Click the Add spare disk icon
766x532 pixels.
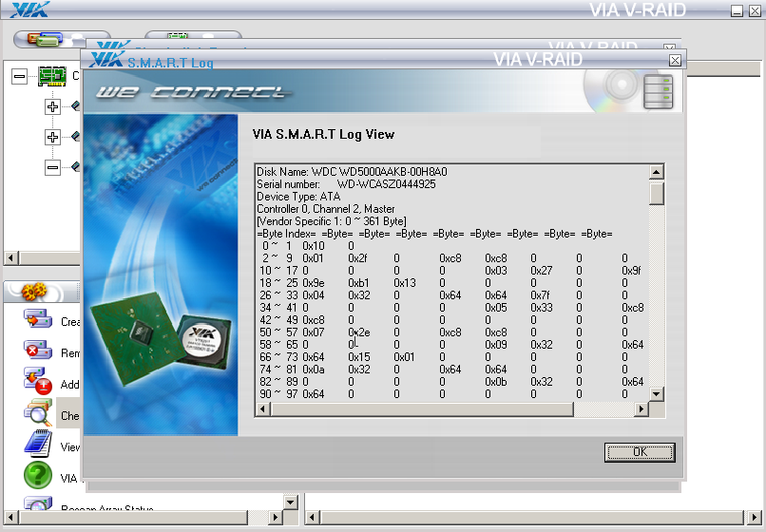(38, 381)
